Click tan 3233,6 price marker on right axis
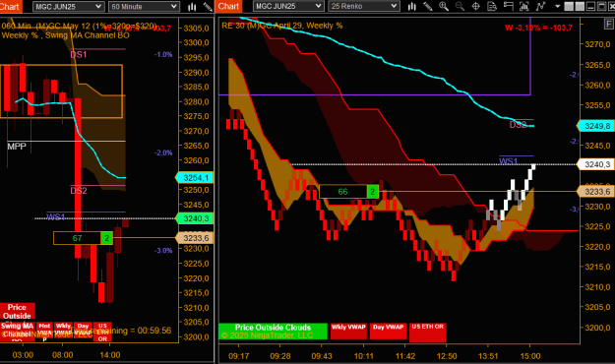This screenshot has height=364, width=615. pos(596,192)
